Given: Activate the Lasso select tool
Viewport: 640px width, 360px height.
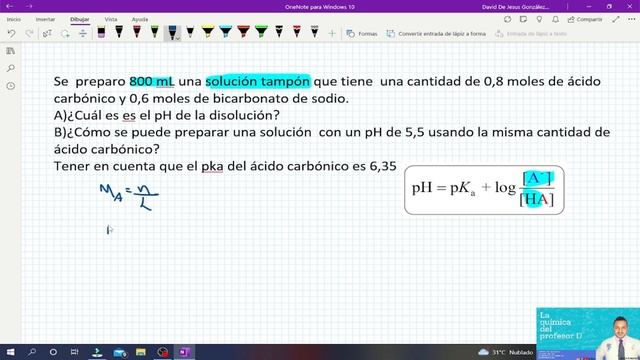Looking at the screenshot, I should click(65, 33).
